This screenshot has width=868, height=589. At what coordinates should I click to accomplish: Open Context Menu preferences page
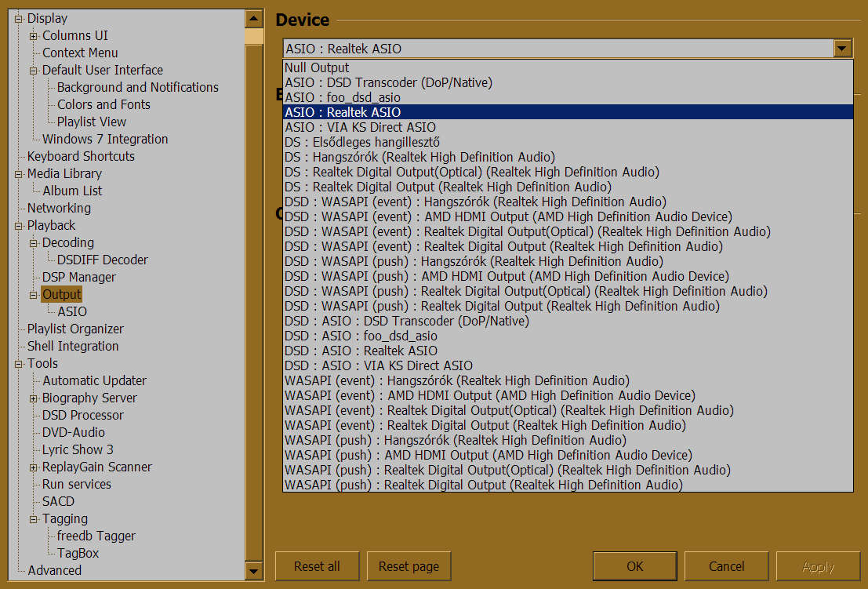pyautogui.click(x=80, y=53)
